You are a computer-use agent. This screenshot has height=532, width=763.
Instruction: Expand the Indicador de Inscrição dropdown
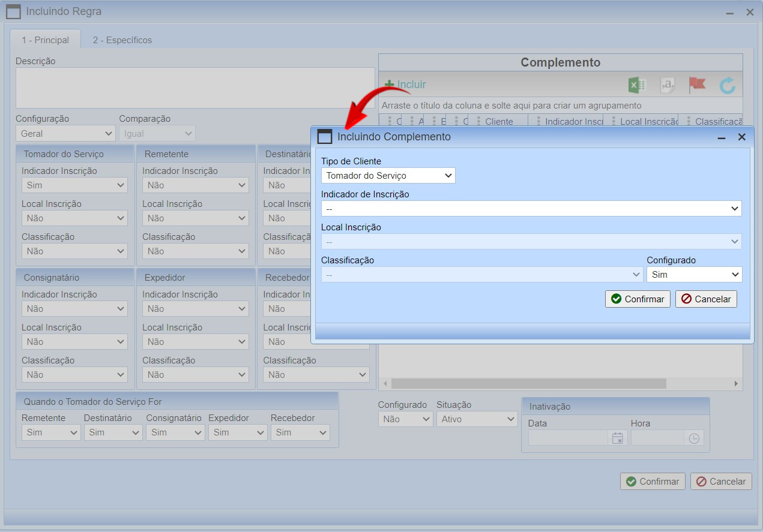point(531,209)
